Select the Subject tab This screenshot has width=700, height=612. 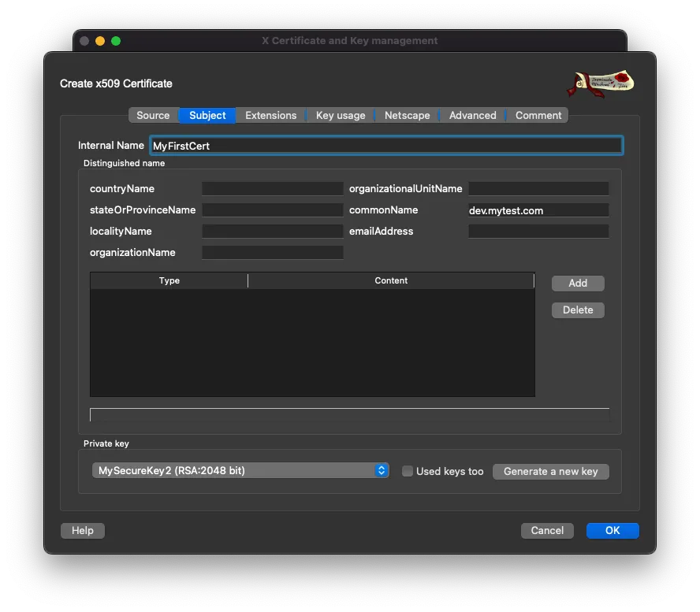207,115
